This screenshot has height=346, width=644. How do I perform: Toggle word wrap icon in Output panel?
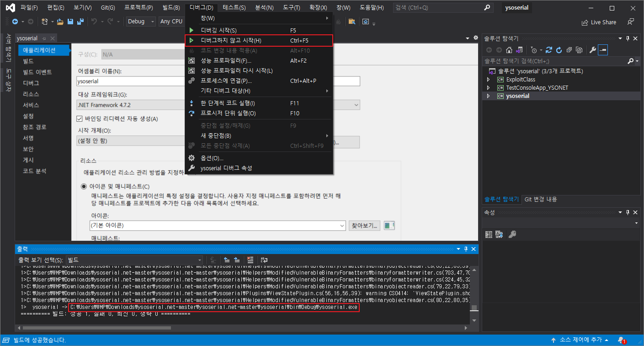(264, 259)
